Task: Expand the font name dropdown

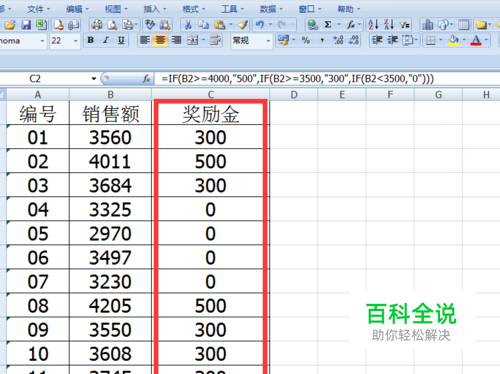Action: pyautogui.click(x=42, y=41)
